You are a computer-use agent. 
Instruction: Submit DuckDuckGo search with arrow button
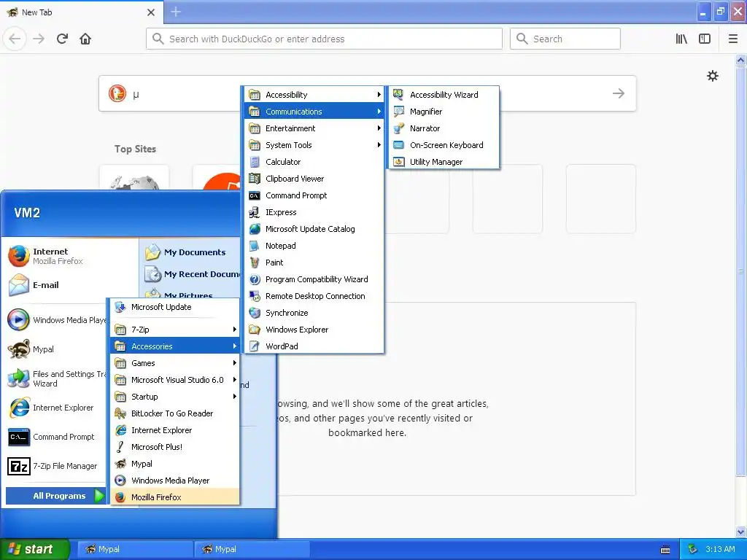pyautogui.click(x=619, y=93)
